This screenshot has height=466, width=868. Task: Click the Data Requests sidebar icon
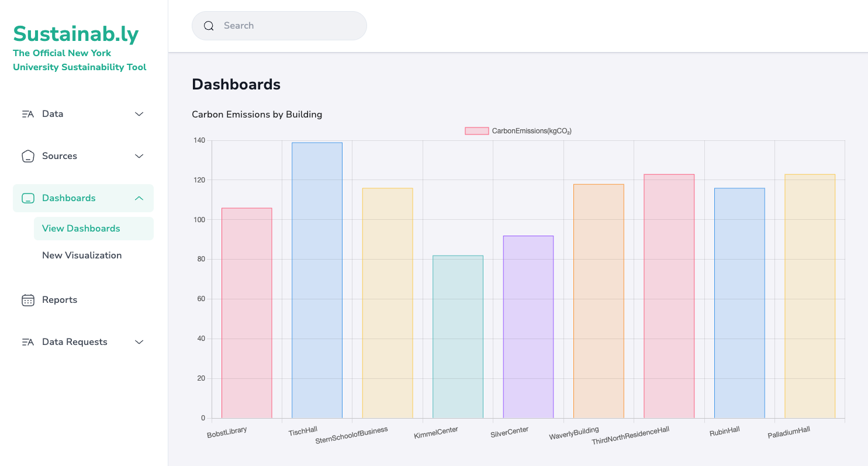(27, 342)
